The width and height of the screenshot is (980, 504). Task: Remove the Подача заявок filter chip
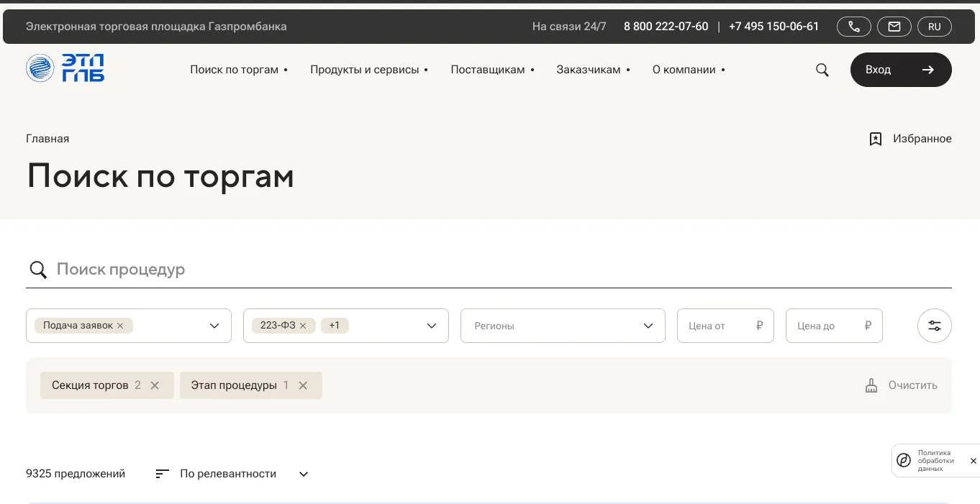pyautogui.click(x=120, y=326)
